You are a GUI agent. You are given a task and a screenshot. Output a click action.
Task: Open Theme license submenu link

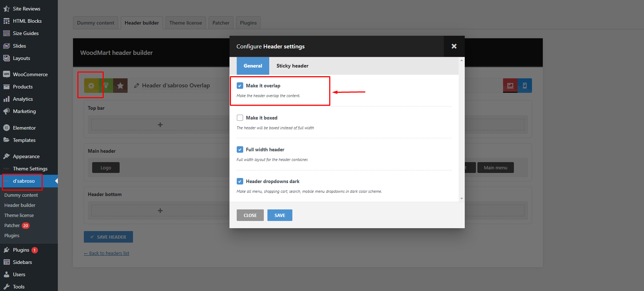pyautogui.click(x=19, y=215)
